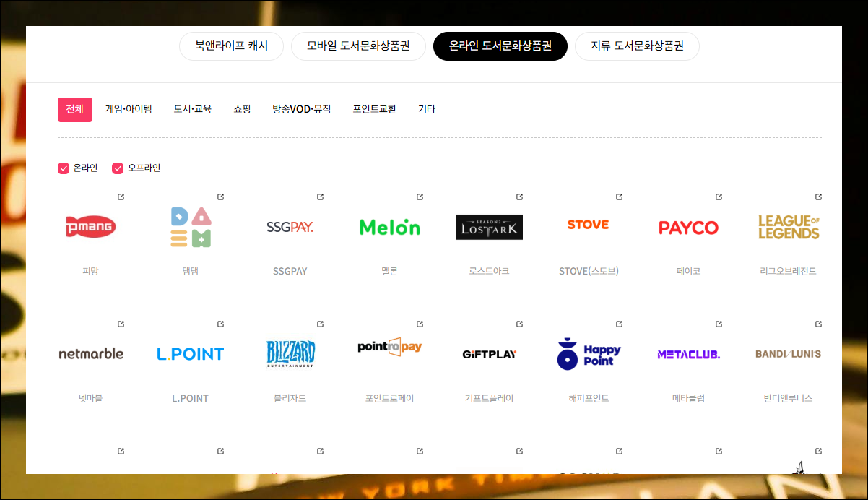This screenshot has height=500, width=868.
Task: Click the 로스트아크 label
Action: [490, 271]
